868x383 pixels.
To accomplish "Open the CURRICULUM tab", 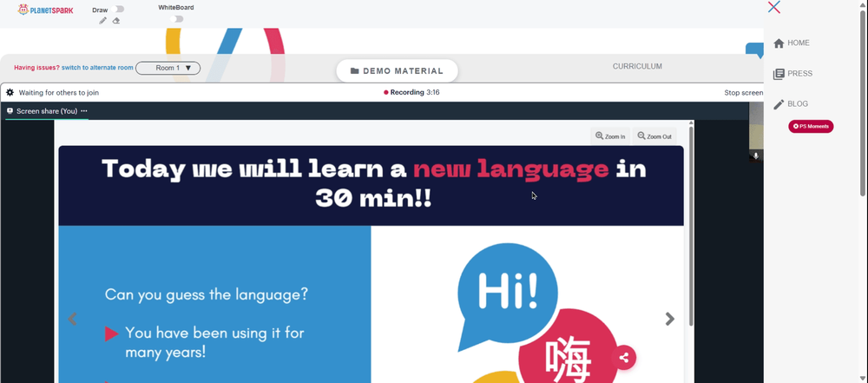I will (637, 67).
